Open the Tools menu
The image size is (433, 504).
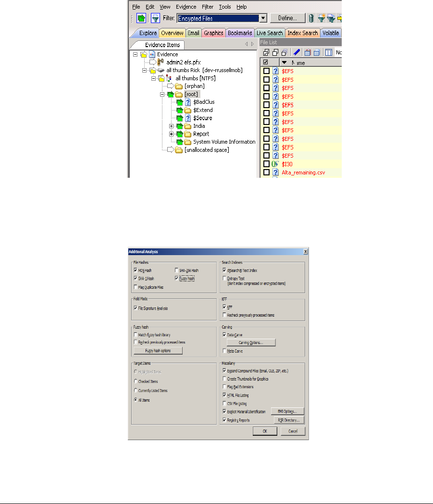[x=225, y=7]
